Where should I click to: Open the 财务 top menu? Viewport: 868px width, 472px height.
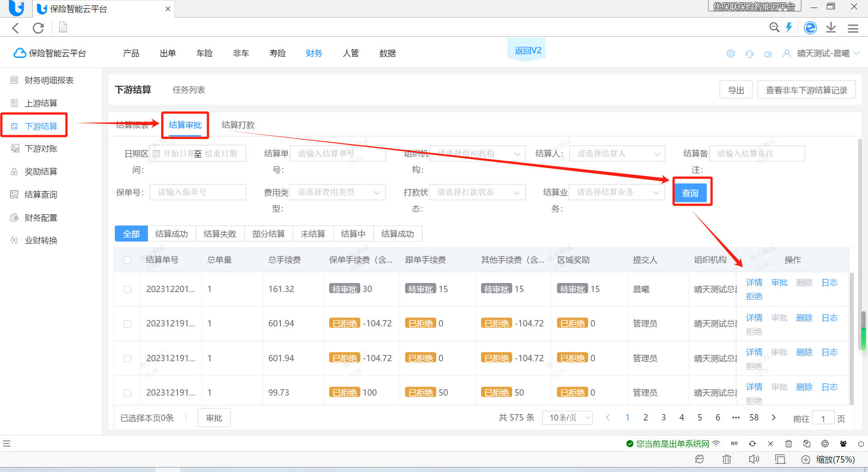pyautogui.click(x=314, y=53)
